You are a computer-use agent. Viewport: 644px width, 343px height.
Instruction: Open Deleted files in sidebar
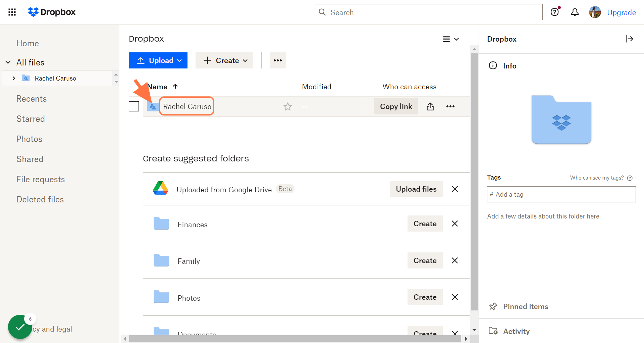[x=40, y=199]
